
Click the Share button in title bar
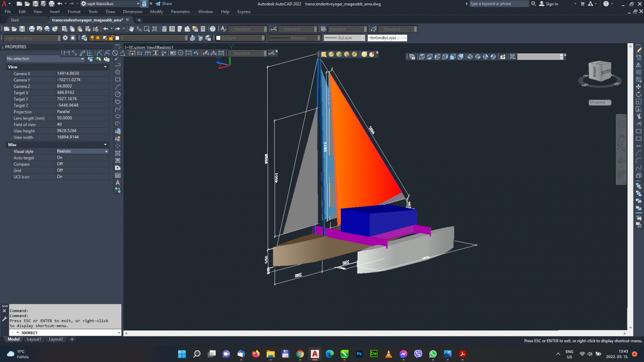coord(163,4)
